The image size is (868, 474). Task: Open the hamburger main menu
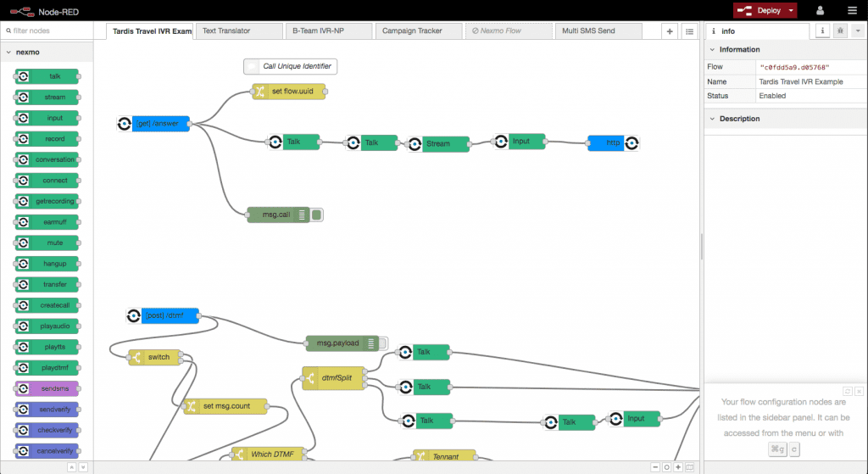click(852, 10)
